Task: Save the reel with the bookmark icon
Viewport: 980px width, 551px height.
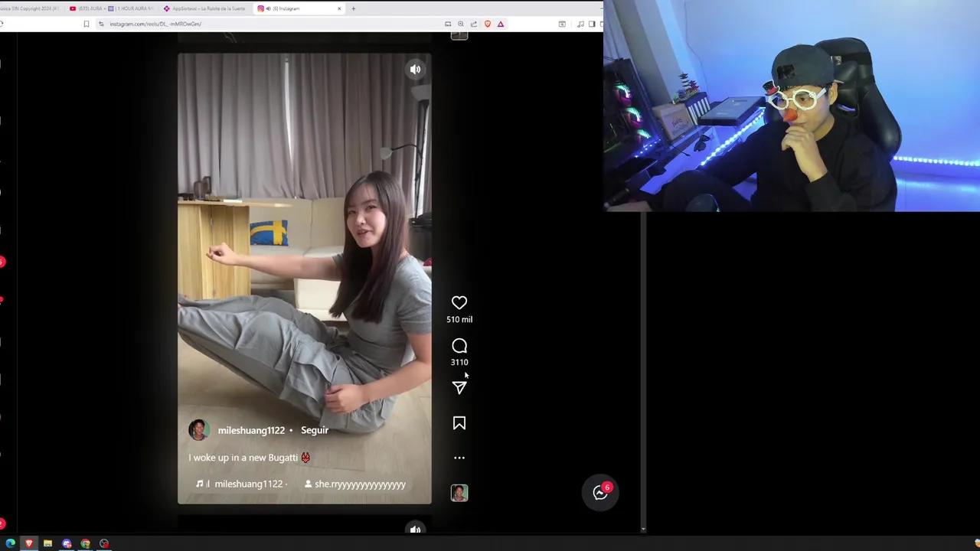Action: tap(459, 423)
